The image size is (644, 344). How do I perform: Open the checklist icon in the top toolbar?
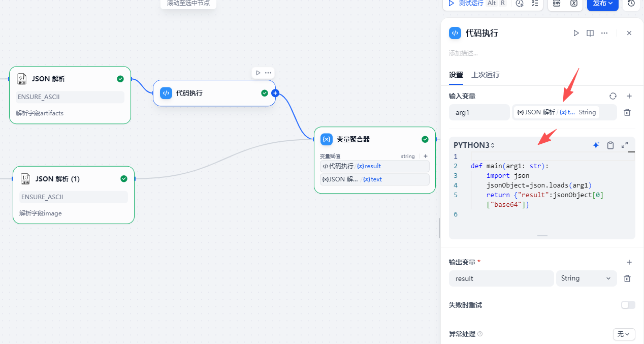tap(534, 3)
